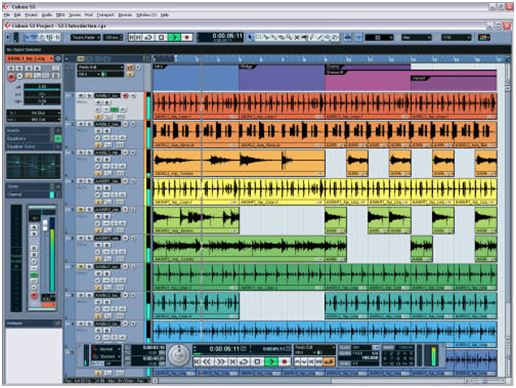Screen dimensions: 516x388
Task: Open the File menu
Action: pyautogui.click(x=7, y=15)
